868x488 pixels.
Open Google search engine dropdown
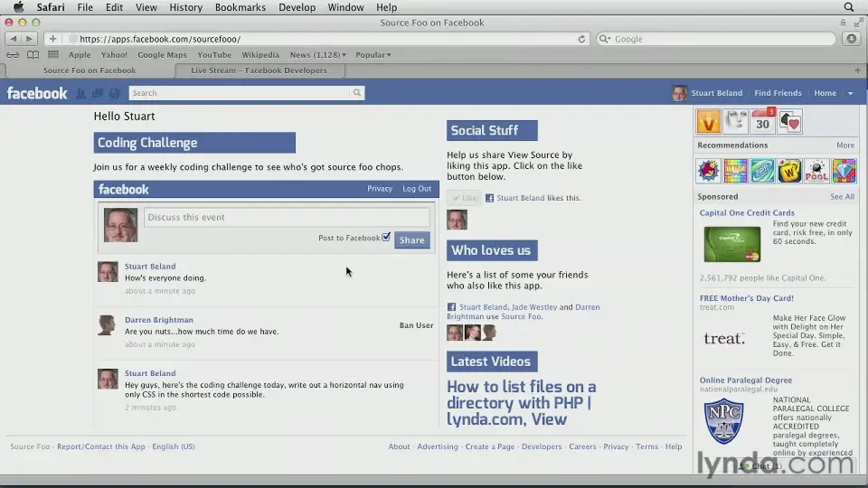(605, 39)
